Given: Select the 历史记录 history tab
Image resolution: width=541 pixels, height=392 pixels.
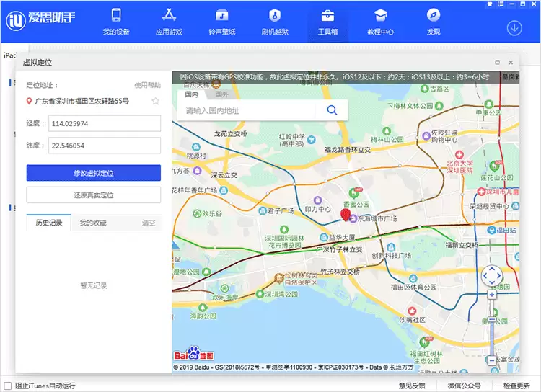Looking at the screenshot, I should 48,223.
